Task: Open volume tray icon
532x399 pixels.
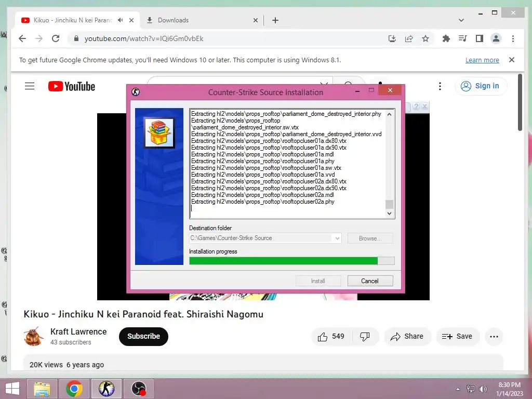Action: tap(483, 389)
